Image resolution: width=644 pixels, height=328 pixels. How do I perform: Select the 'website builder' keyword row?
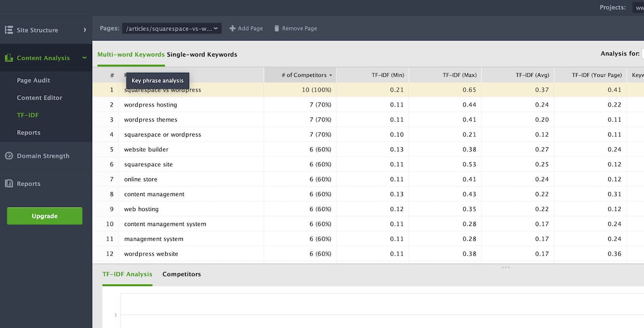click(368, 149)
